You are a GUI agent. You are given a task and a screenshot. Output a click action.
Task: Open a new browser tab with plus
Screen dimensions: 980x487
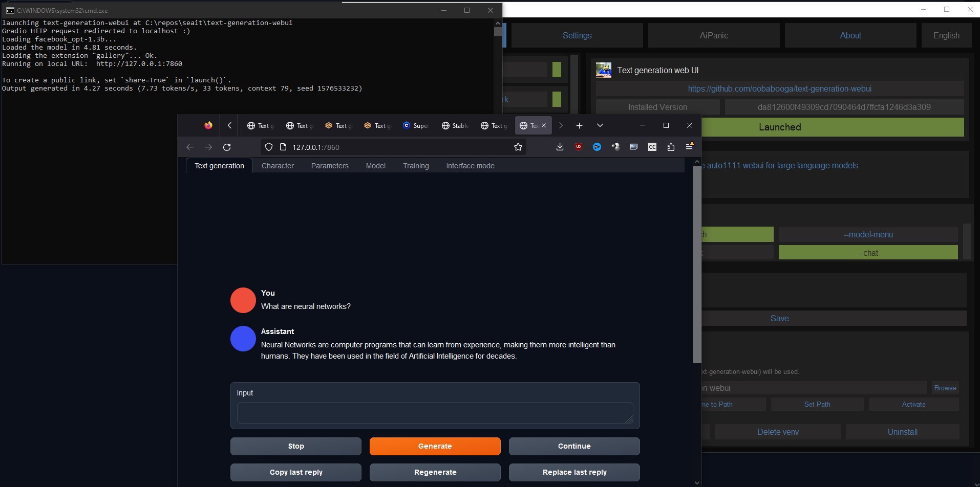(x=579, y=125)
